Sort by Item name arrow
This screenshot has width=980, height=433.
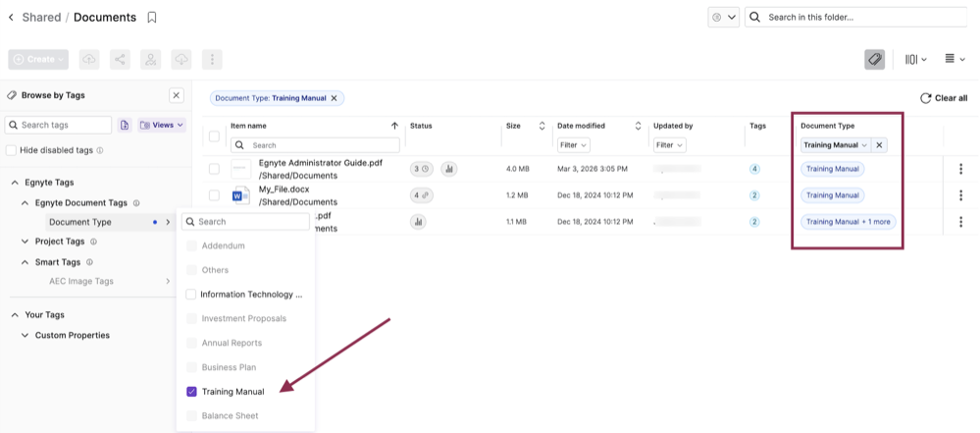[x=394, y=126]
